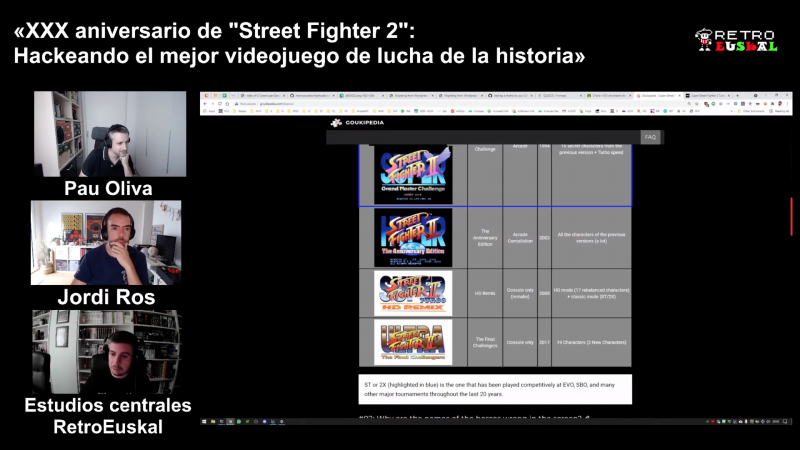The width and height of the screenshot is (800, 450).
Task: Click the Ultra Street Fighter II Final Challengers logo
Action: pyautogui.click(x=413, y=342)
